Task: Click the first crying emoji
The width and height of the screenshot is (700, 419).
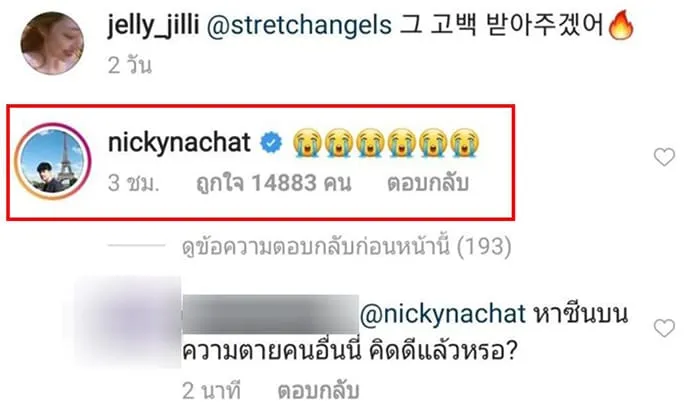Action: coord(307,143)
